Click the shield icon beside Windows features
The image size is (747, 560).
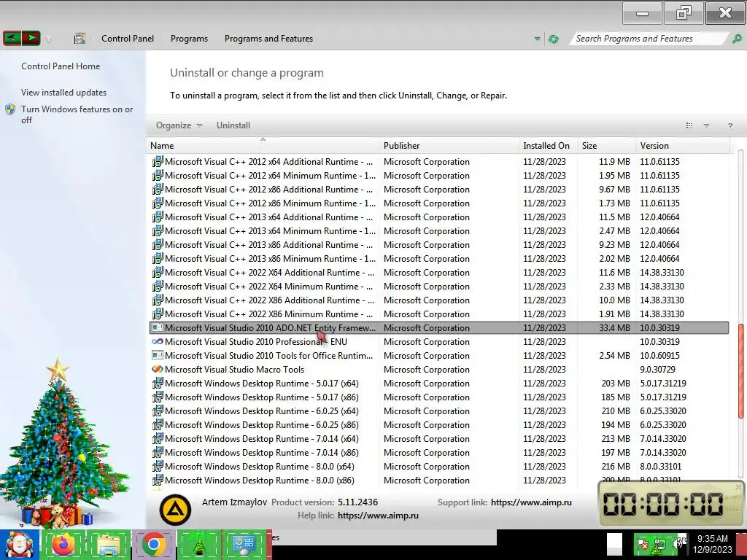click(10, 109)
